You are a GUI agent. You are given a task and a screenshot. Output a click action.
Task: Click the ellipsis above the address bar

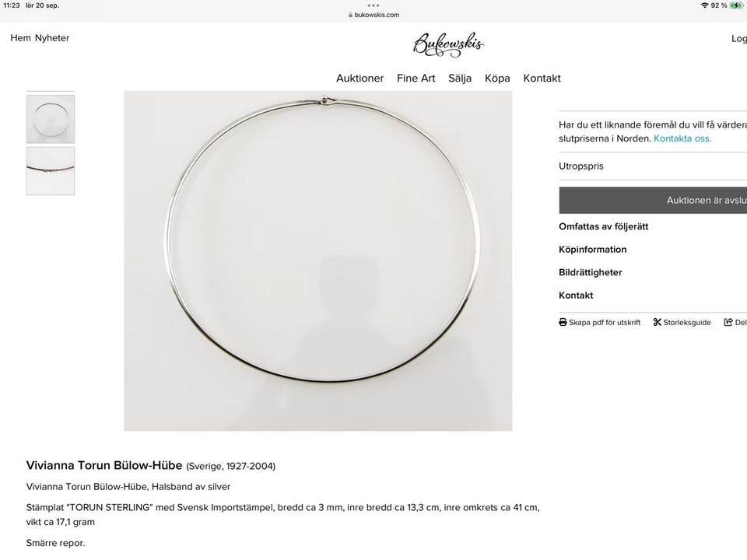tap(373, 4)
